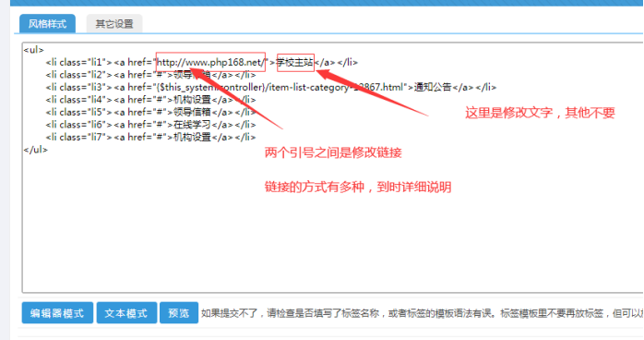The image size is (644, 340).
Task: Click the li7 机构设置 code line
Action: [x=150, y=138]
